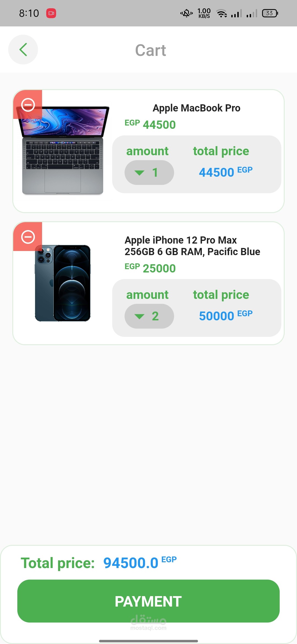
Task: Tap the MacBook total price 44500 EGP
Action: click(226, 172)
